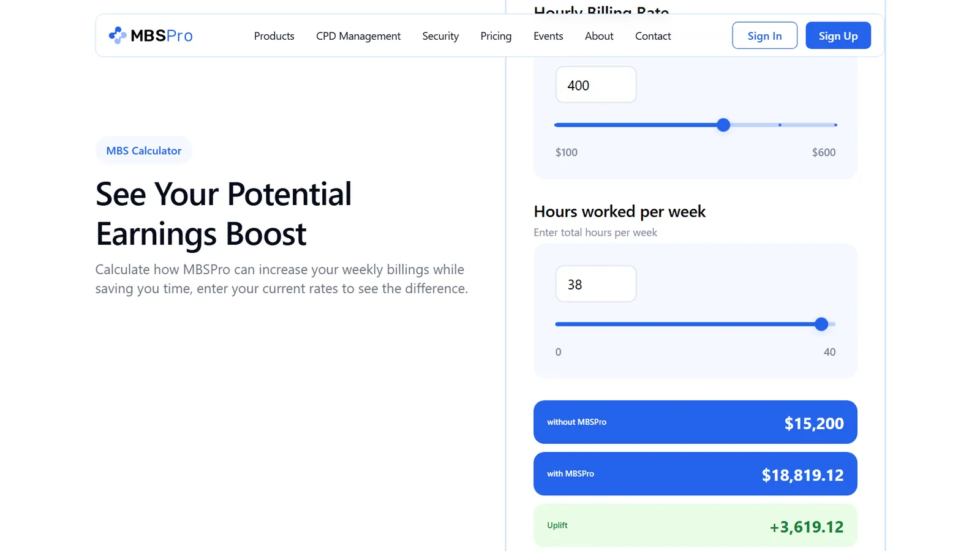Click the 0 minimum hours label
Image resolution: width=980 pixels, height=551 pixels.
click(558, 352)
